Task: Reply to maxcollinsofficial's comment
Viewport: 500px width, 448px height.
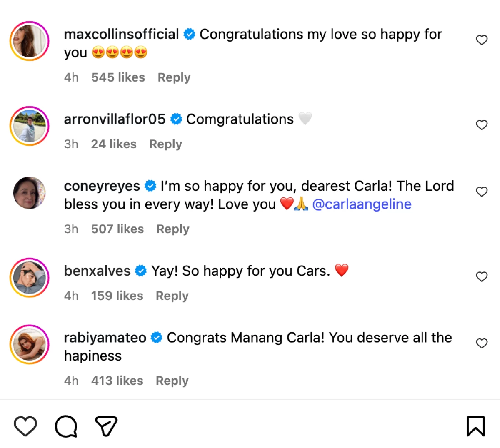Action: click(x=174, y=77)
